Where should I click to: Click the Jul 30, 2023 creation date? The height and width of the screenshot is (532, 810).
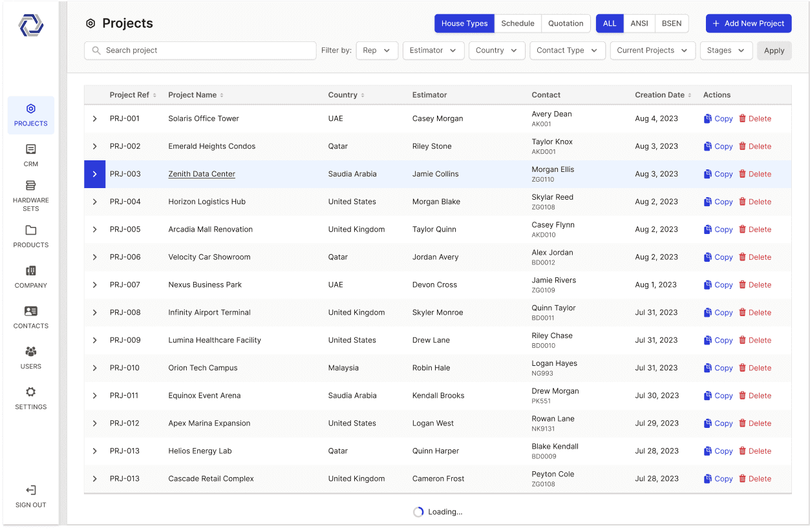(x=657, y=396)
